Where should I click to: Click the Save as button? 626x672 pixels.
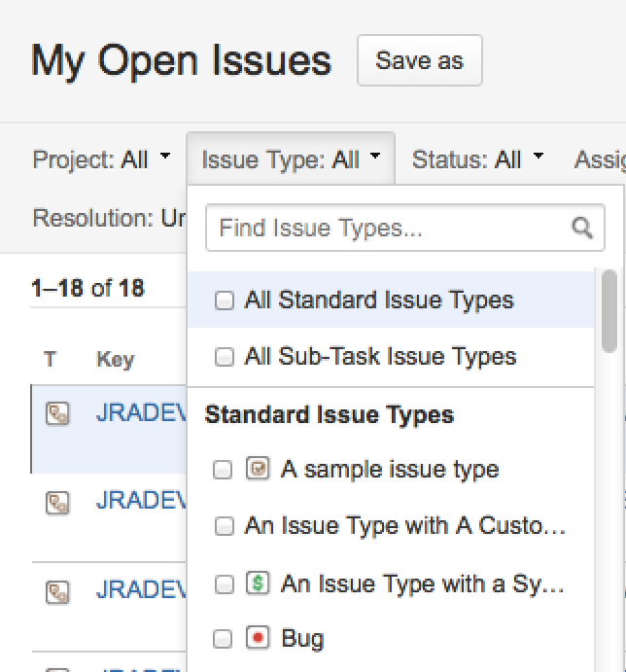[419, 60]
